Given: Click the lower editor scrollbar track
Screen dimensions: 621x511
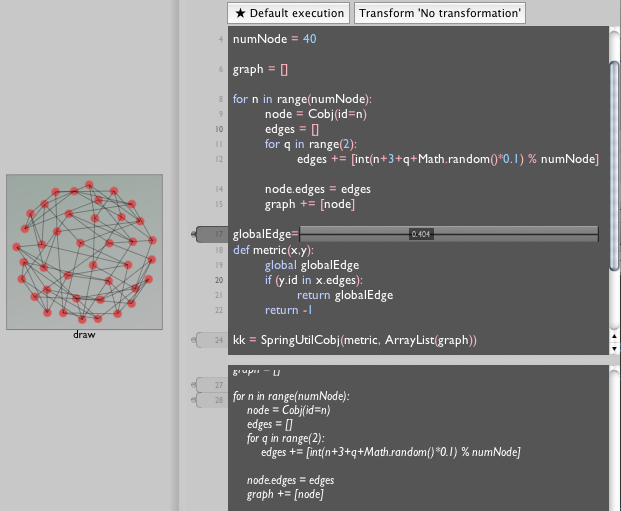Looking at the screenshot, I should pos(614,440).
